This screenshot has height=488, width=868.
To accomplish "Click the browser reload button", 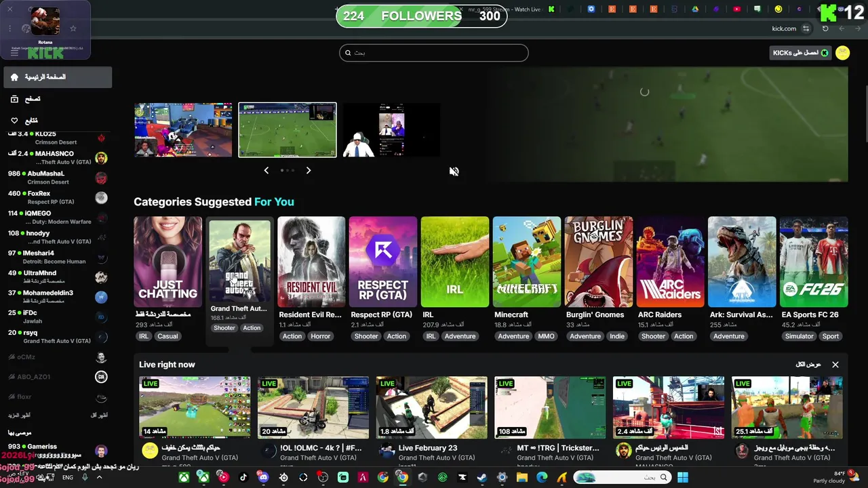I will pyautogui.click(x=825, y=28).
